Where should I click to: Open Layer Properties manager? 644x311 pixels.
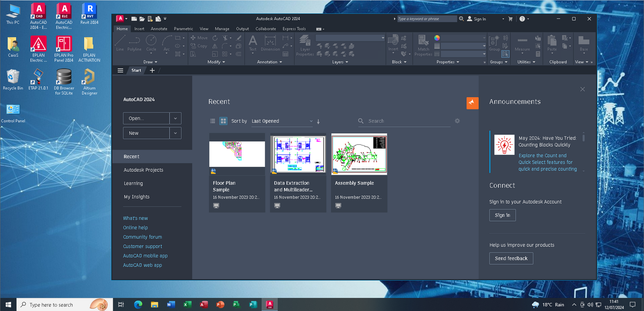tap(305, 45)
